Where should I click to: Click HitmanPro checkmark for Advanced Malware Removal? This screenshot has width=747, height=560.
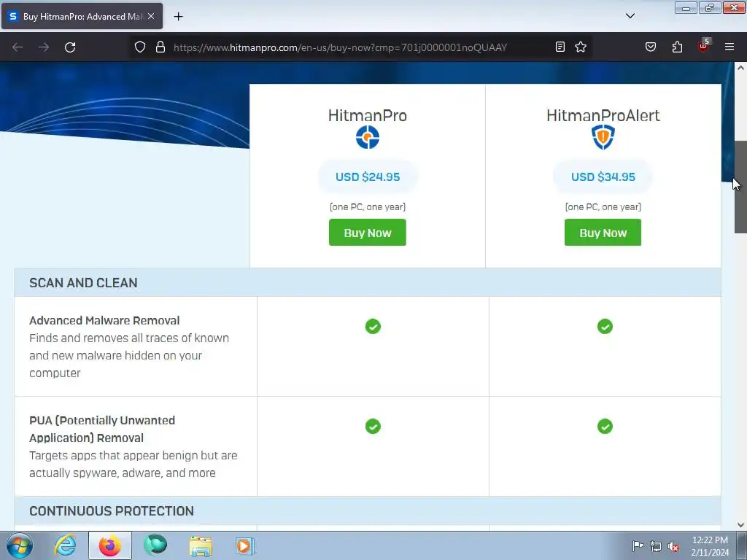tap(373, 327)
